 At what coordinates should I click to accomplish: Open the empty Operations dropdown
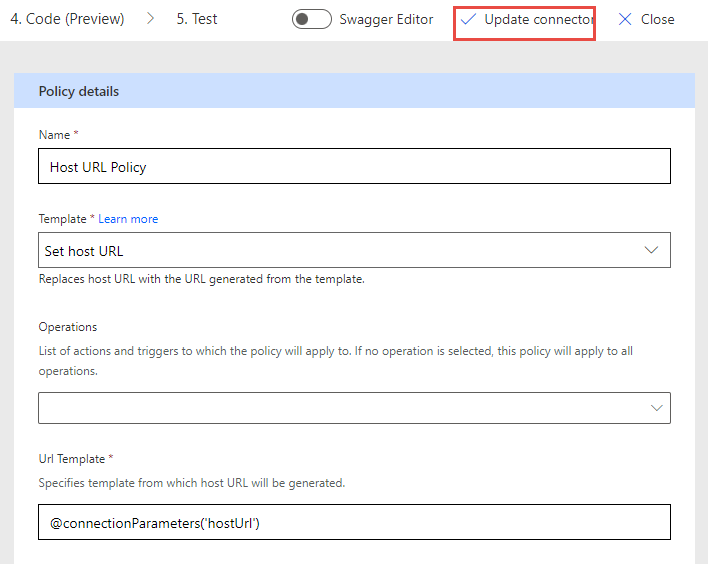click(x=354, y=408)
